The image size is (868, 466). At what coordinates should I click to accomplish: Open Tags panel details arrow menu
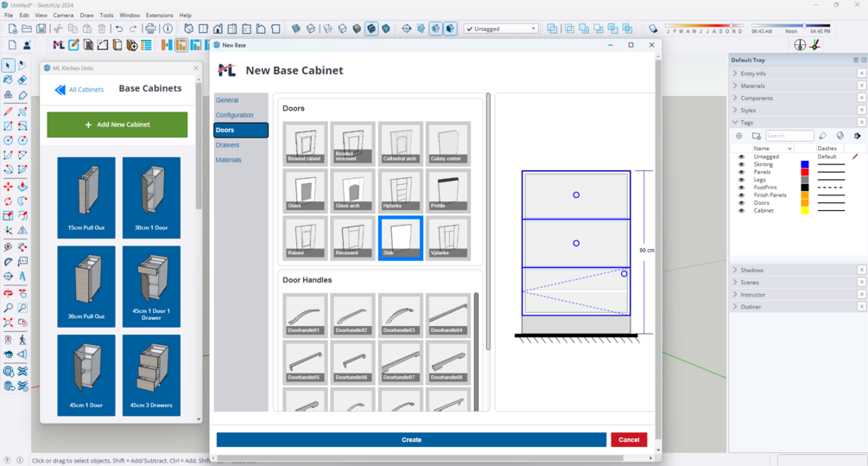[857, 136]
